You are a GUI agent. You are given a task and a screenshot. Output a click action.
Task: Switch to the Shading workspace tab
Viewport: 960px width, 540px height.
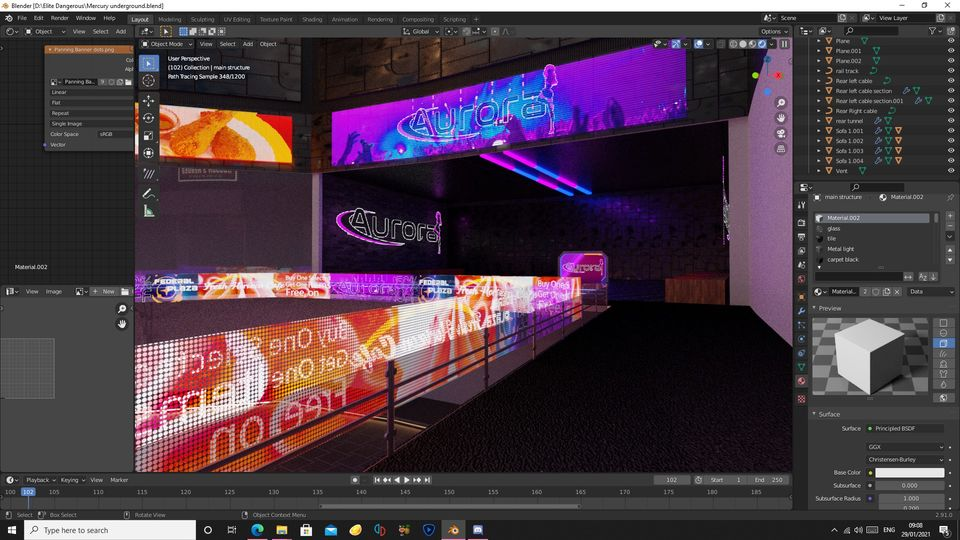(312, 19)
